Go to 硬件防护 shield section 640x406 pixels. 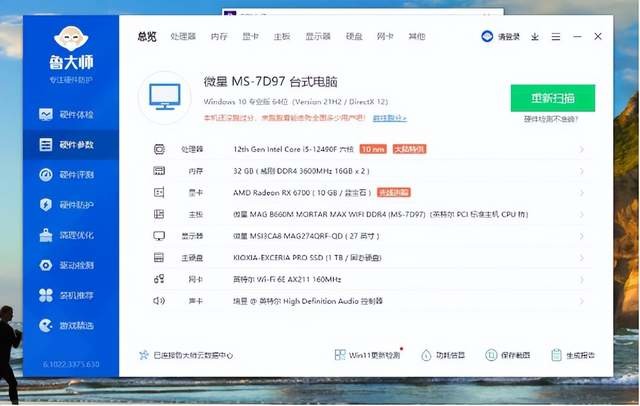click(67, 204)
